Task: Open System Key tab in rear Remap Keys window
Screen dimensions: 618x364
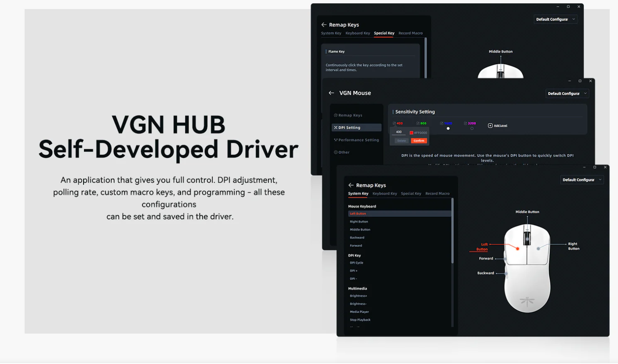Action: click(x=331, y=33)
